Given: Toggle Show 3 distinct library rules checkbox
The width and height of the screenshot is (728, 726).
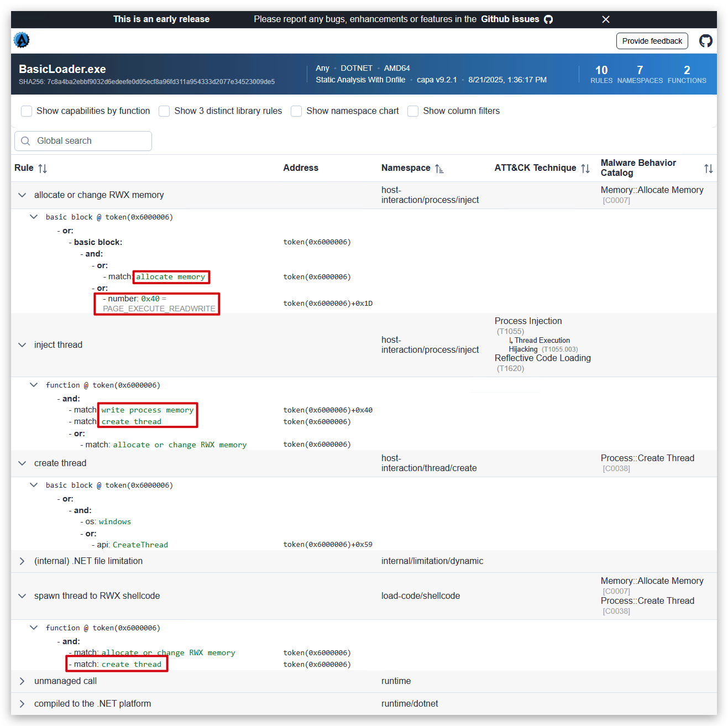Looking at the screenshot, I should pos(164,111).
